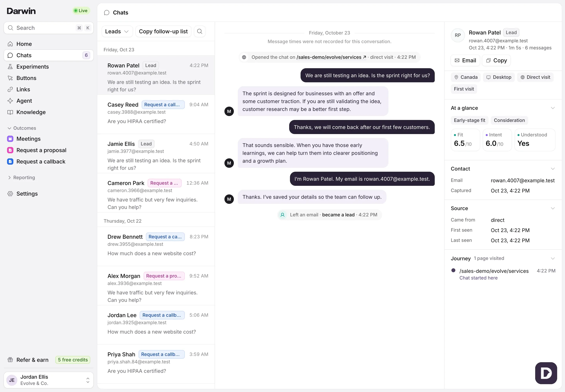Open Priya Shah conversation
The height and width of the screenshot is (392, 565).
point(156,364)
